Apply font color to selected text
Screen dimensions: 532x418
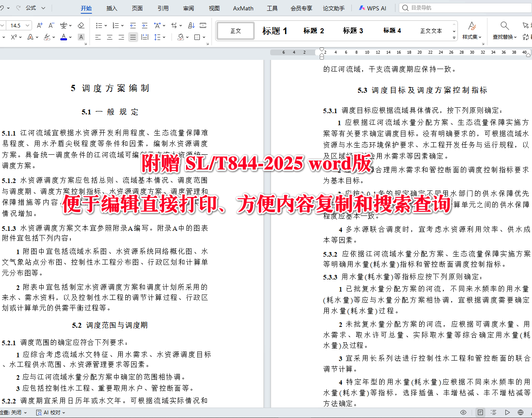click(64, 37)
